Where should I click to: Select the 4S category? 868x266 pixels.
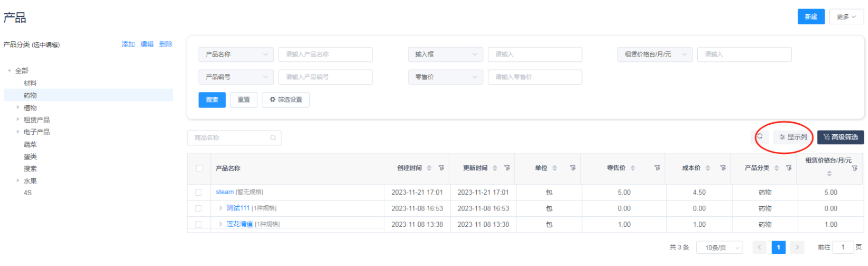27,193
